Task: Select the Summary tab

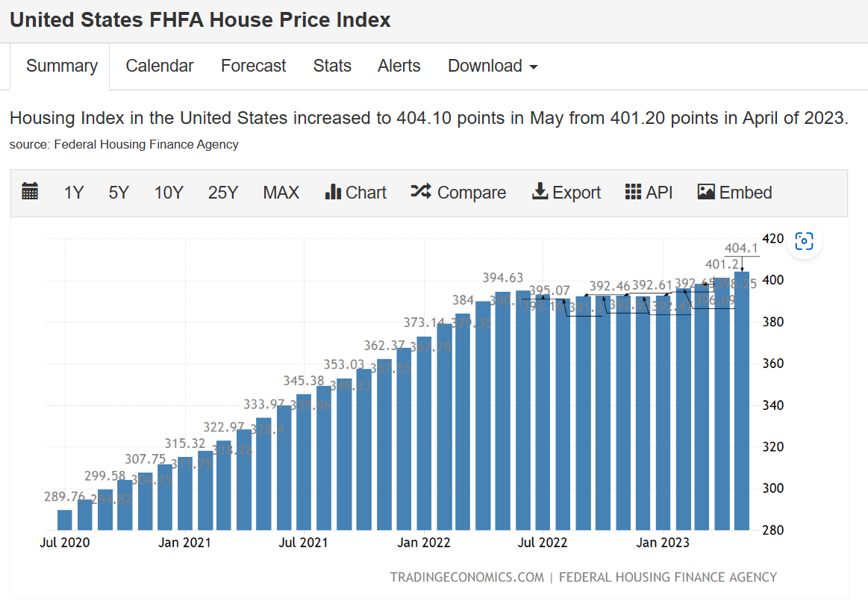Action: point(62,66)
